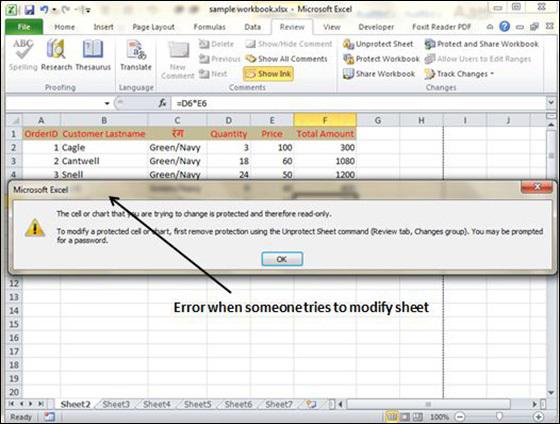Click Protect and Share Workbook
Image resolution: width=560 pixels, height=424 pixels.
coord(481,44)
